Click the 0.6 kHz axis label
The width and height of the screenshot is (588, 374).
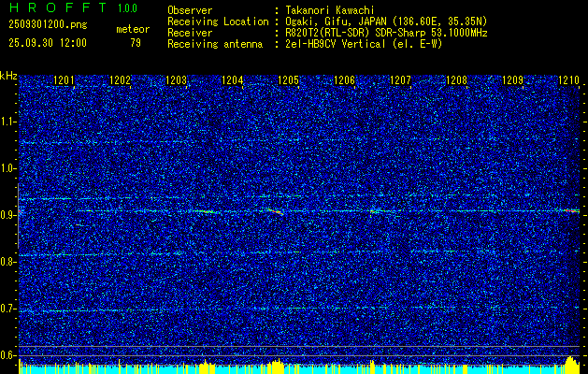click(8, 355)
